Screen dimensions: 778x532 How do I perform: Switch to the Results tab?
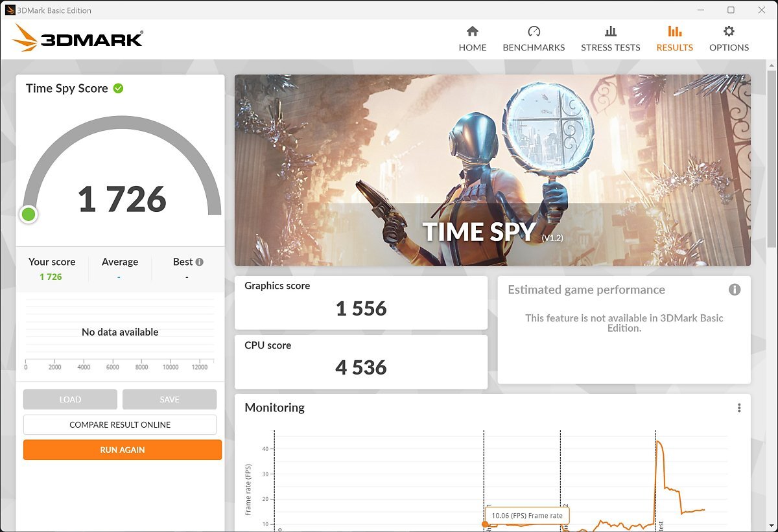point(674,39)
